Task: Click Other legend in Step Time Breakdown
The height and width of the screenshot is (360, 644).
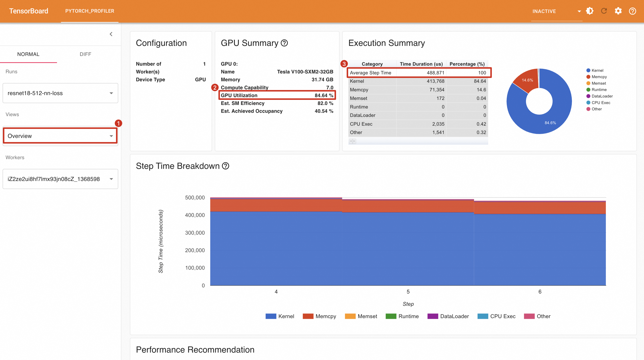Action: click(x=537, y=316)
